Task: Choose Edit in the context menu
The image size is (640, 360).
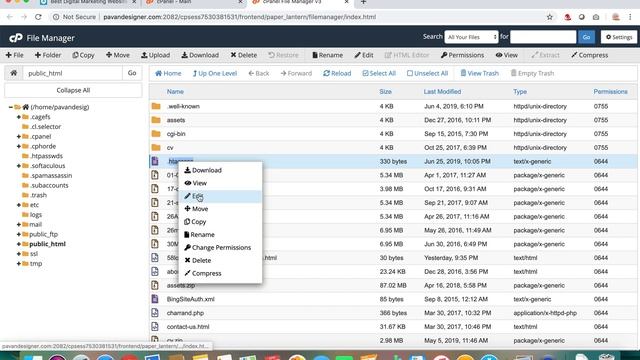Action: click(x=220, y=196)
